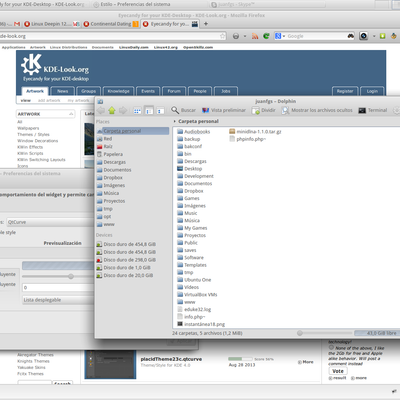The height and width of the screenshot is (400, 400).
Task: Select the eduke32.log file
Action: coord(194,309)
